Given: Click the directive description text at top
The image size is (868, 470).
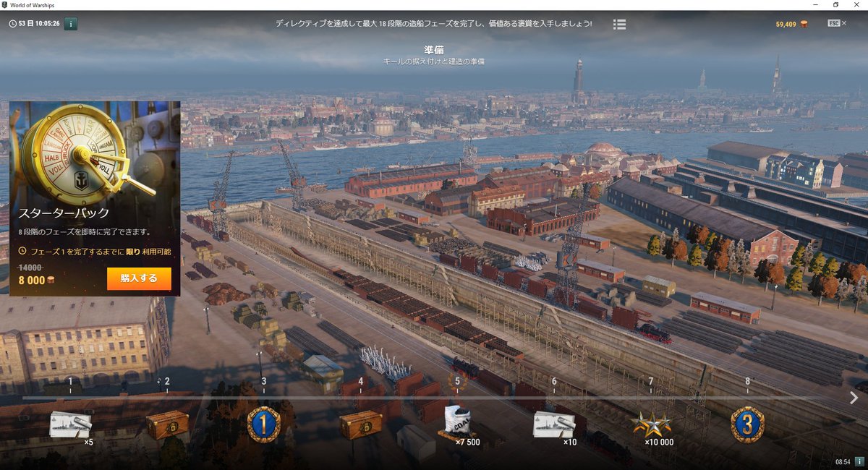Looking at the screenshot, I should tap(434, 24).
